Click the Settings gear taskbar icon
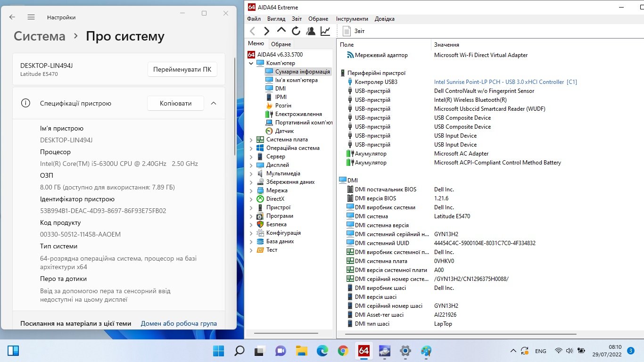644x362 pixels. 405,351
